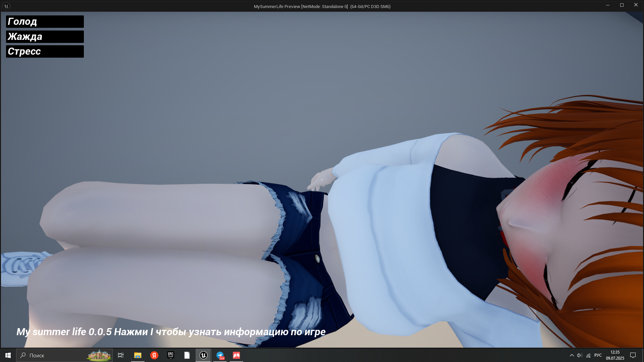Open Telegram from the taskbar
Viewport: 644px width, 362px height.
[x=220, y=355]
